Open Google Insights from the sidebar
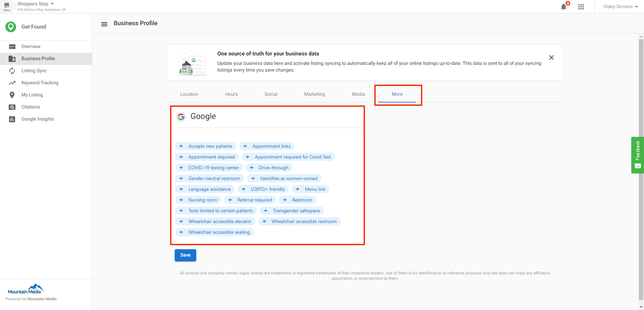Image resolution: width=644 pixels, height=310 pixels. 38,119
